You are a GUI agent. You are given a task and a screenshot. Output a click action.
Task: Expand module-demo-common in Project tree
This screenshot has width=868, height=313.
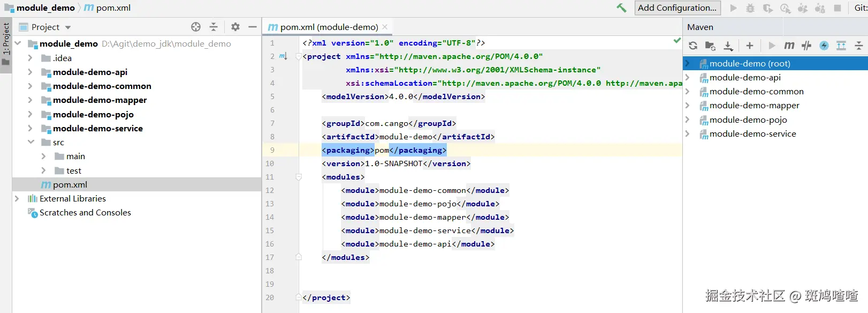[30, 86]
